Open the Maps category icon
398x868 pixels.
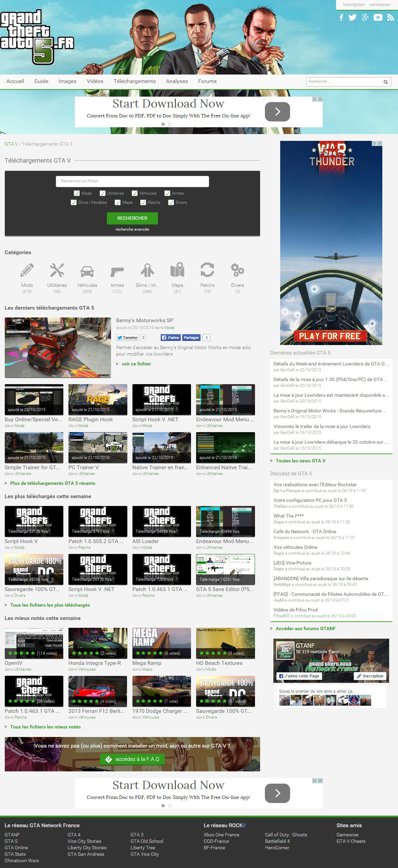(177, 270)
